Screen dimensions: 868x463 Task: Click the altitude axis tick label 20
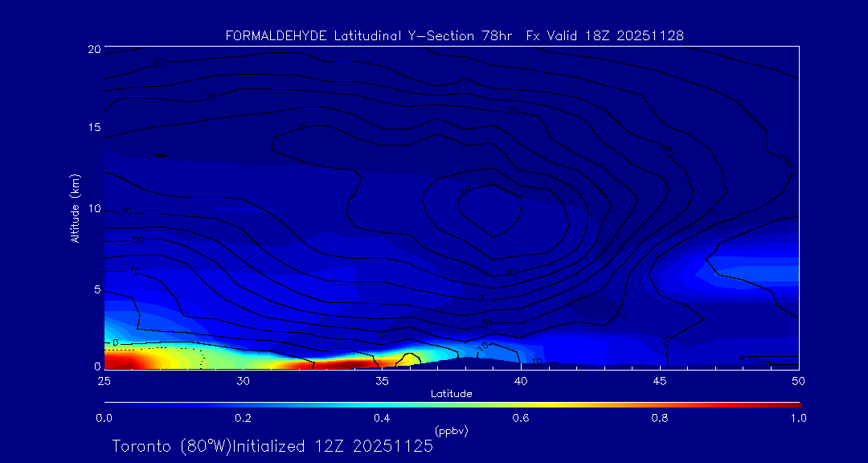93,49
